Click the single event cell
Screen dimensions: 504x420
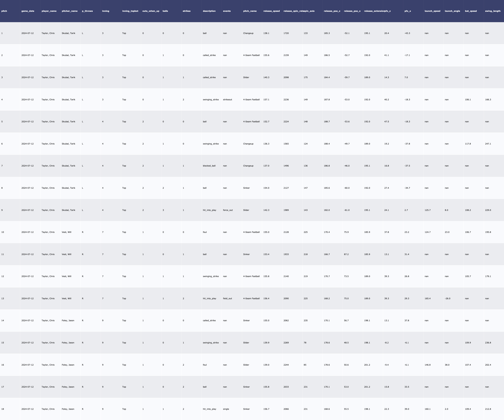pos(226,409)
